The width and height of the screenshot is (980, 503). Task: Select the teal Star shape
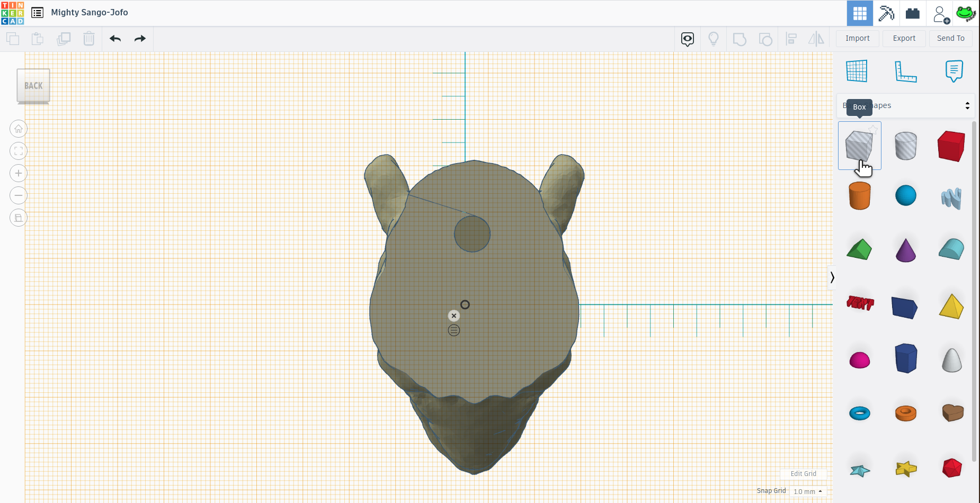860,470
